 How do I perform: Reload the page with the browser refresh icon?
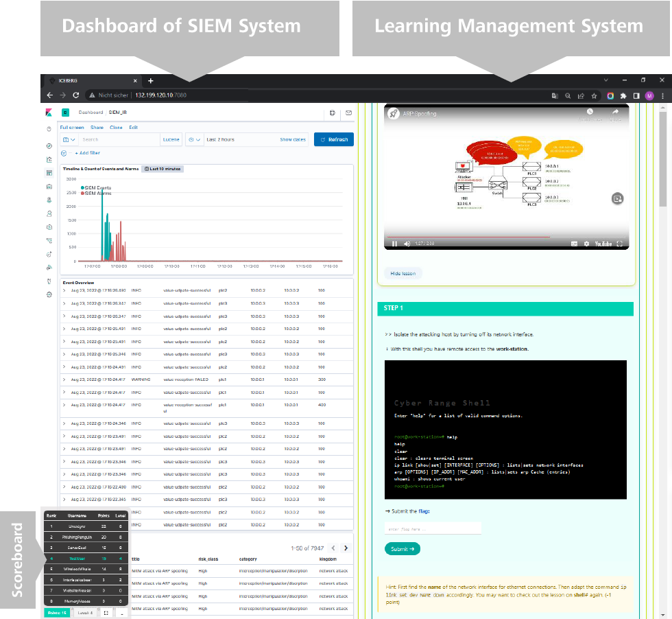coord(76,95)
